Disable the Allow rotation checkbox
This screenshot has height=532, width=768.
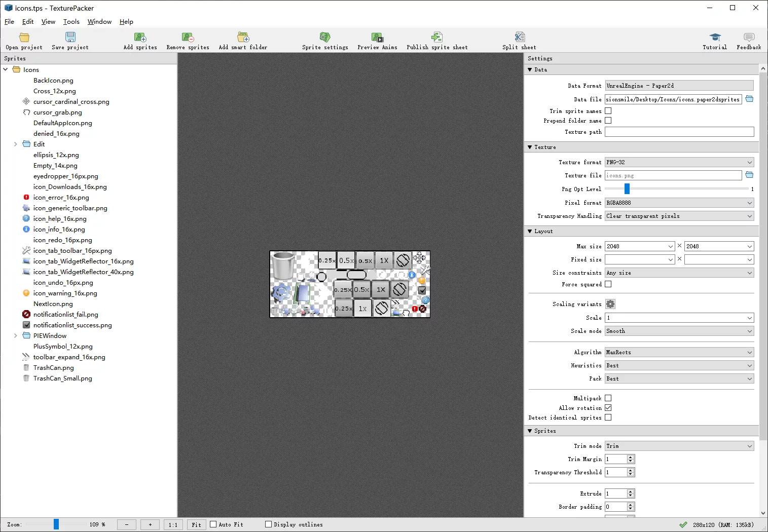click(608, 408)
